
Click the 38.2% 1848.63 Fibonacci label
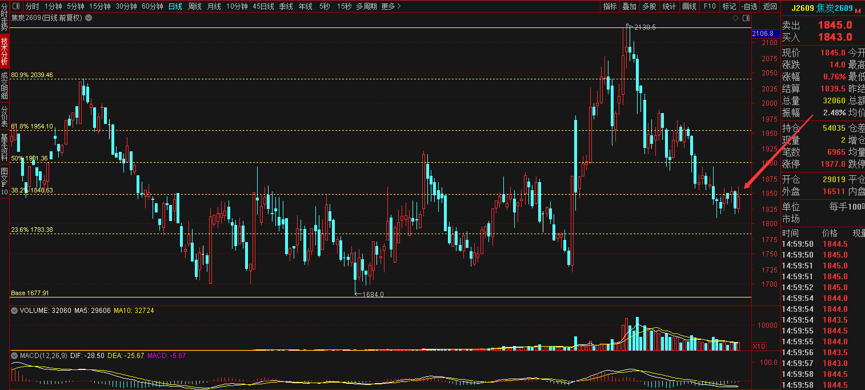32,190
